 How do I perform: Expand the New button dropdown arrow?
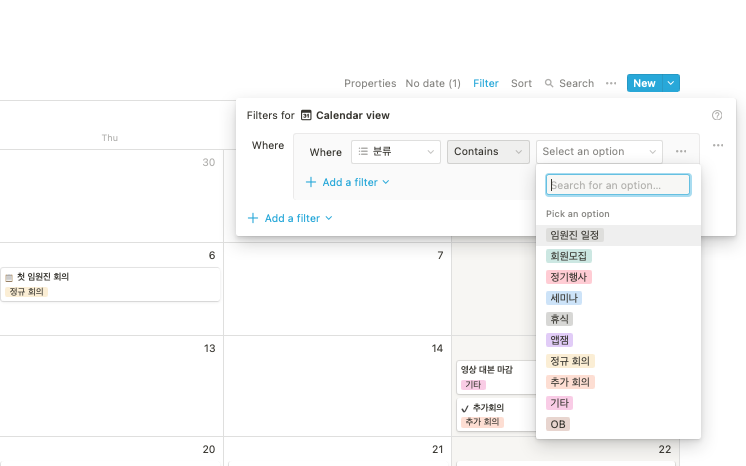click(671, 83)
